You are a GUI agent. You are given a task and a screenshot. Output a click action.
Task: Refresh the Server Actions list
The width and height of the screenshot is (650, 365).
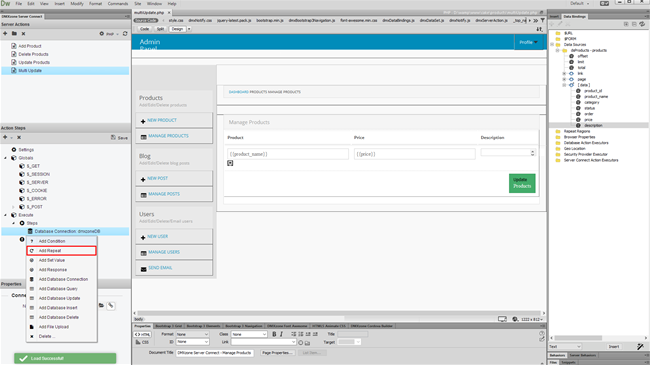[x=125, y=34]
